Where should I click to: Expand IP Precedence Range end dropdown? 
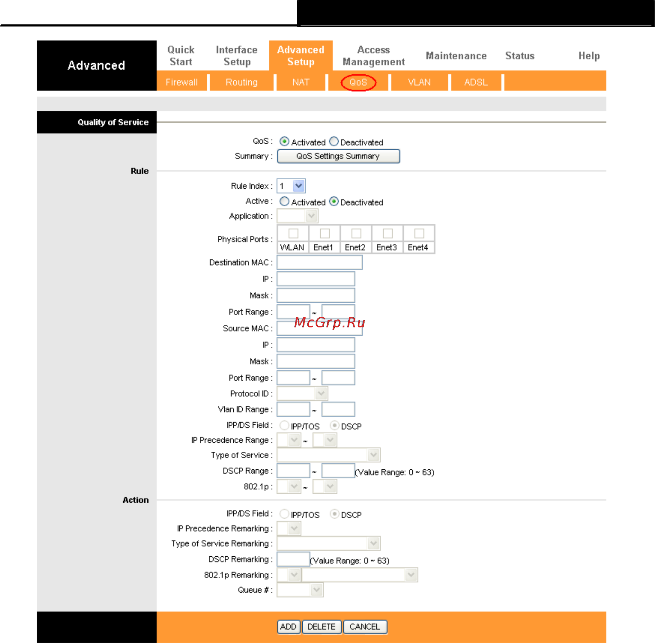click(325, 440)
